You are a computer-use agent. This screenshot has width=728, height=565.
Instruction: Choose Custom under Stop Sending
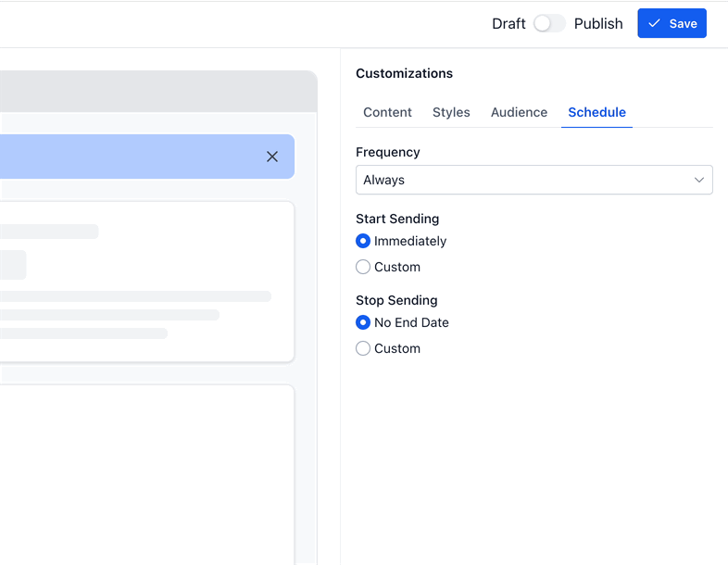point(363,348)
